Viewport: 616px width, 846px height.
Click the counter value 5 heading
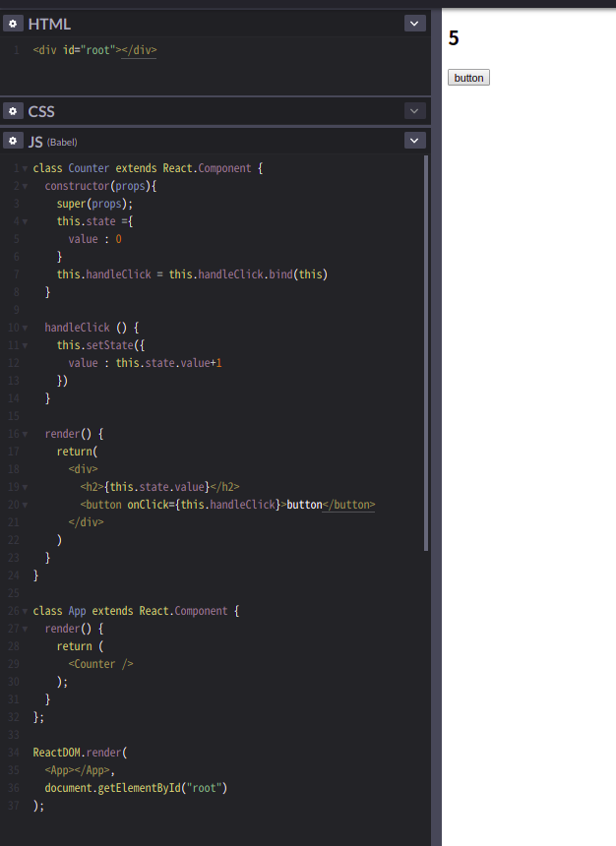pyautogui.click(x=454, y=38)
